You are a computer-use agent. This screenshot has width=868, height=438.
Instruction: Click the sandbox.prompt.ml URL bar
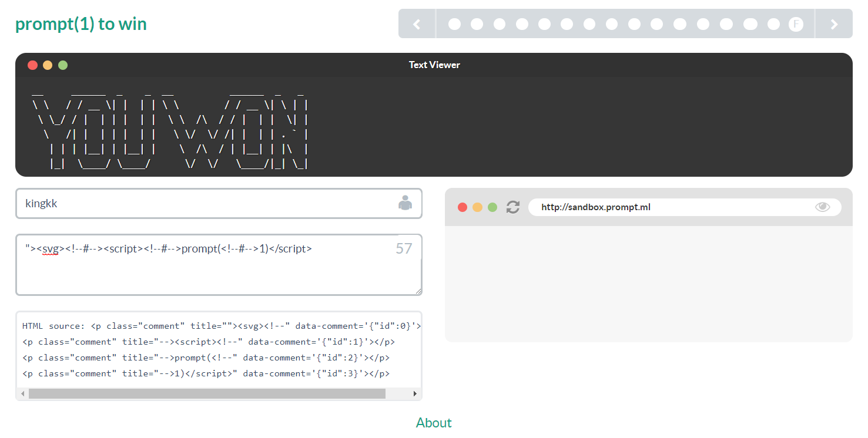click(685, 207)
